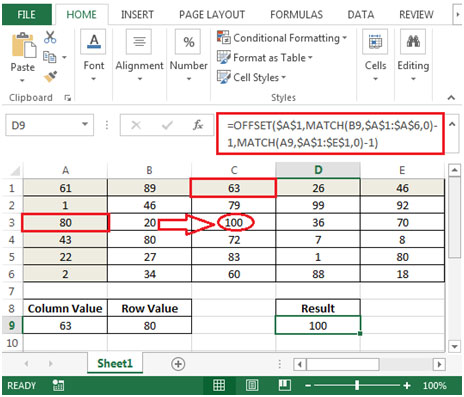
Task: Switch to Page Break Preview view
Action: point(285,385)
